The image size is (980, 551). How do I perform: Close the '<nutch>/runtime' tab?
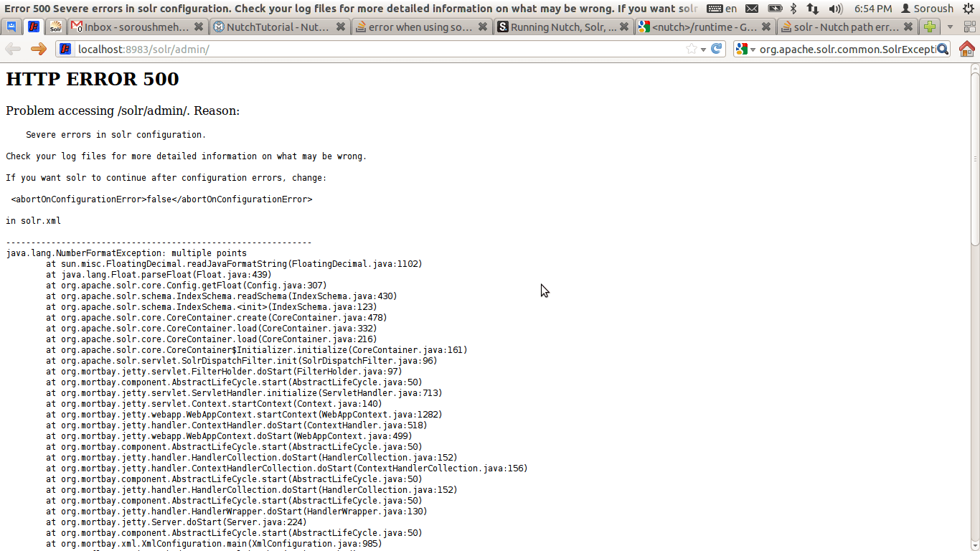[x=766, y=27]
